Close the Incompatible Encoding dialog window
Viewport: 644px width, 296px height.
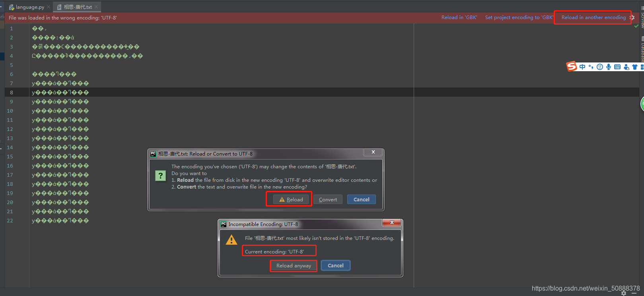click(x=392, y=223)
